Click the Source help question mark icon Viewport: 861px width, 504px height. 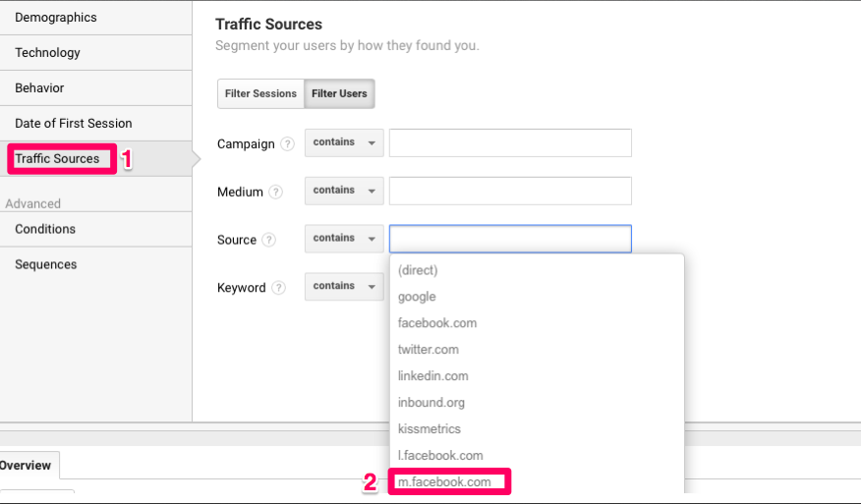point(268,240)
